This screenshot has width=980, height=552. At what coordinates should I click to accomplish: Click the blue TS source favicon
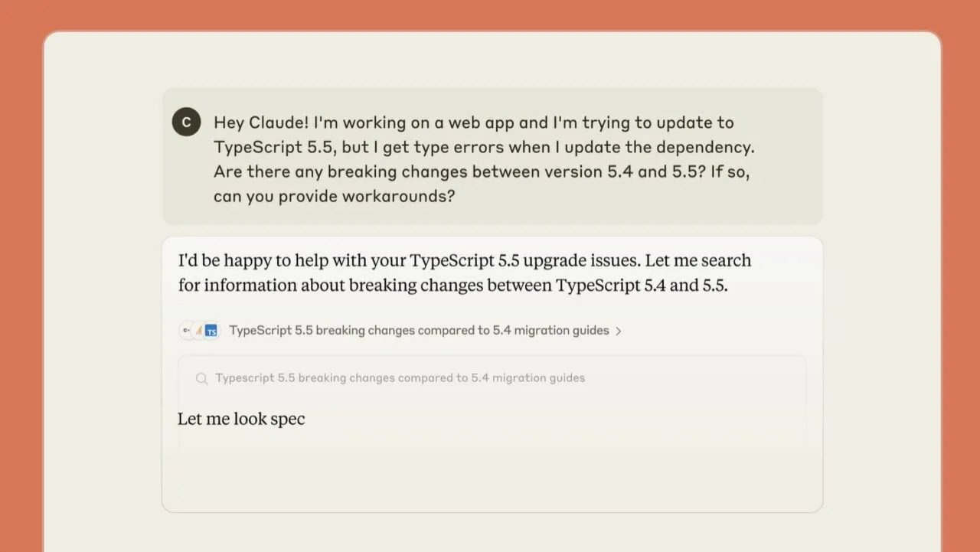tap(211, 331)
